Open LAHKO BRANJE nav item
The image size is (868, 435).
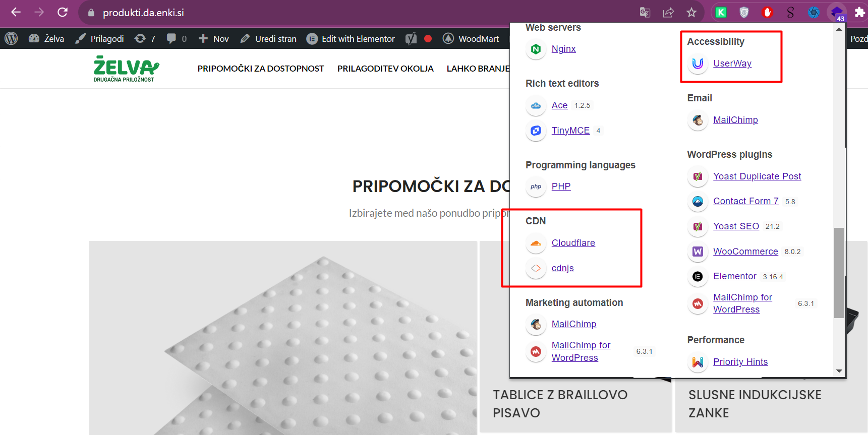(x=478, y=69)
